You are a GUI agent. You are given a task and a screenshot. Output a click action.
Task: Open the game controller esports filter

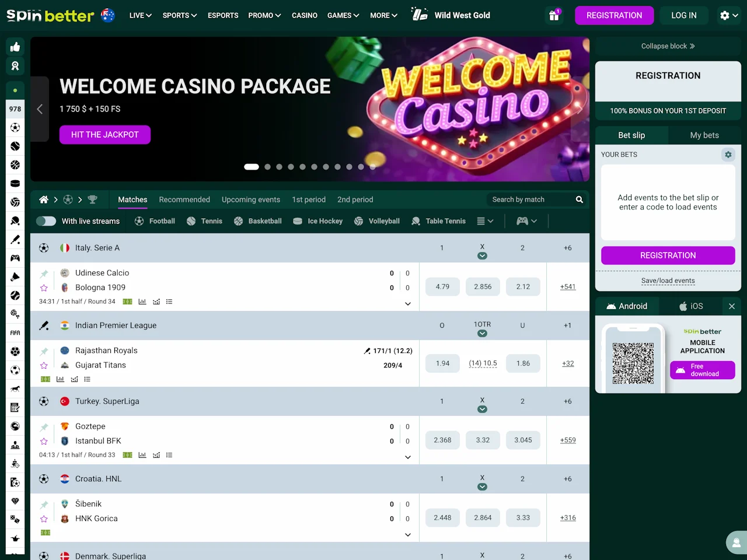526,221
